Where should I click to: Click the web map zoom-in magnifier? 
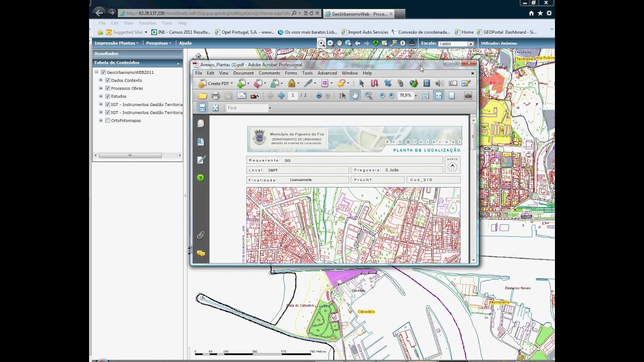pyautogui.click(x=321, y=43)
